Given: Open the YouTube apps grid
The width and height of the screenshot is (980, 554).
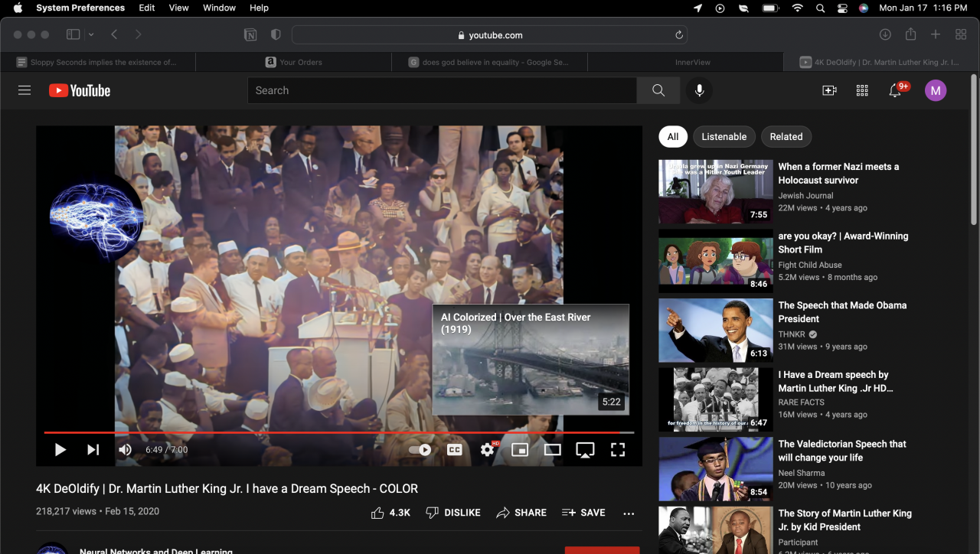Looking at the screenshot, I should [862, 90].
